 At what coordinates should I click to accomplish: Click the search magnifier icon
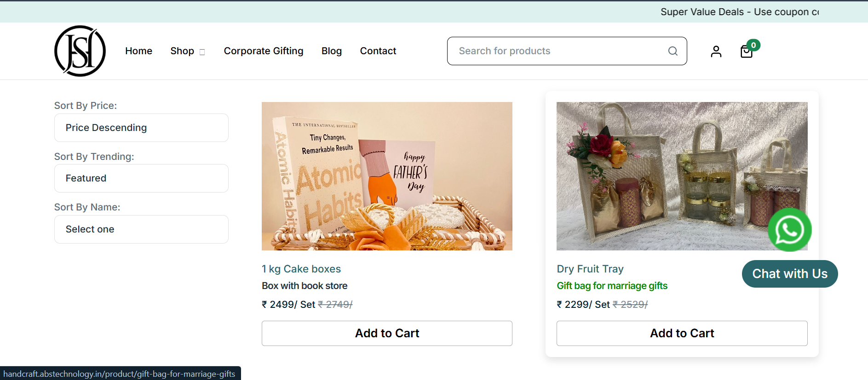click(x=673, y=51)
